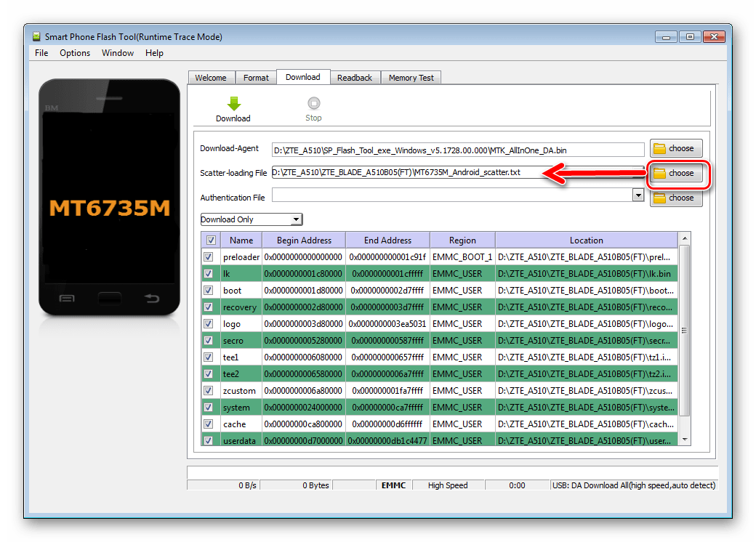
Task: Click the Scatter-loading File path field
Action: pos(457,172)
